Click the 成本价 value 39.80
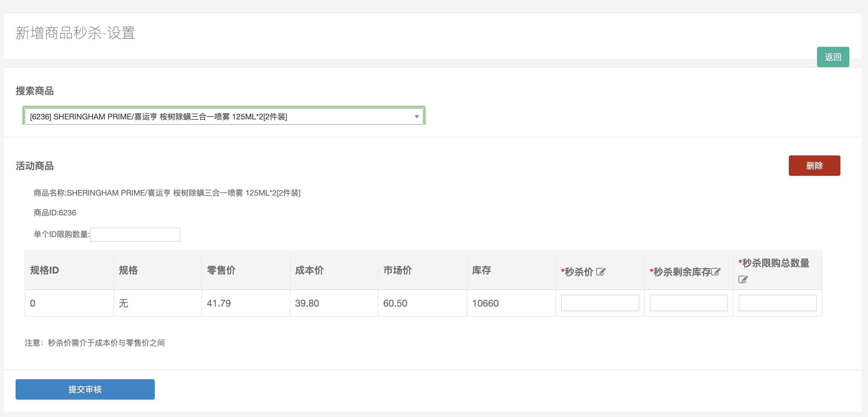 pos(307,303)
